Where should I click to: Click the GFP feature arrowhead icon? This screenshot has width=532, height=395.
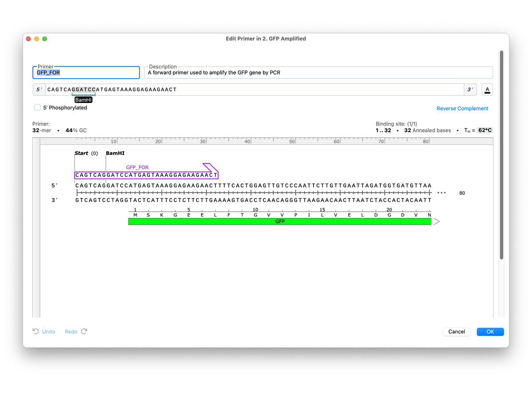437,221
